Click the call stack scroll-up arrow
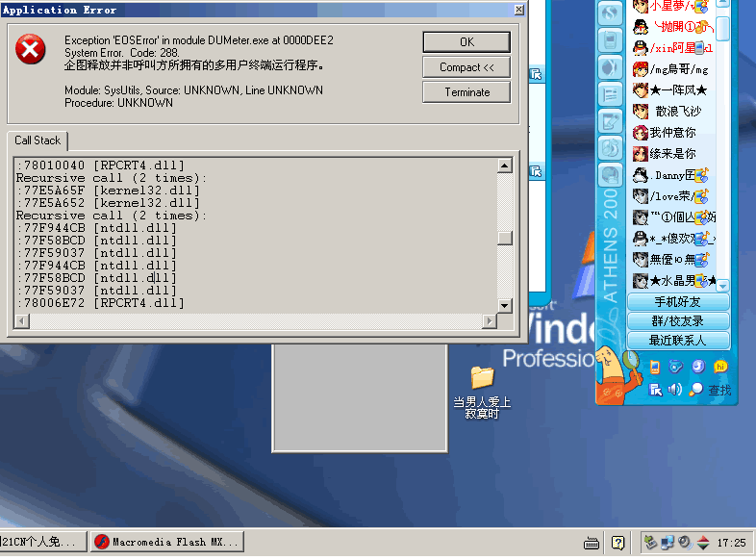Screen dimensions: 756x560 (504, 165)
